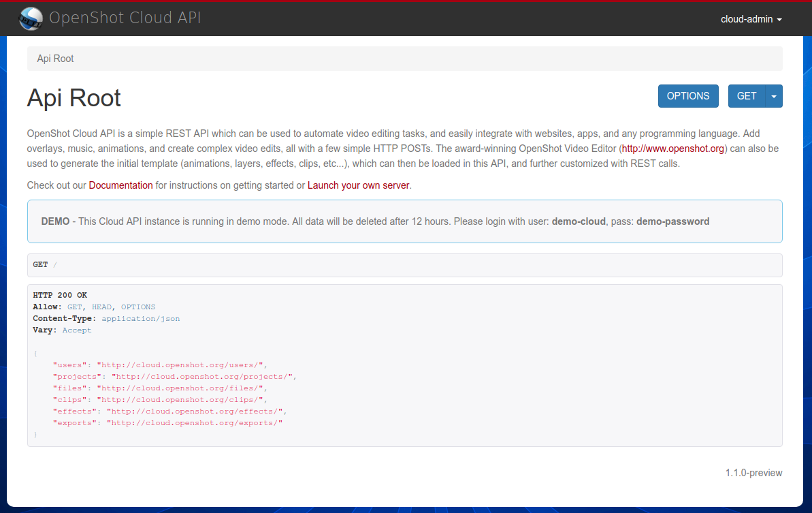
Task: Select the exports endpoint URL
Action: (197, 423)
